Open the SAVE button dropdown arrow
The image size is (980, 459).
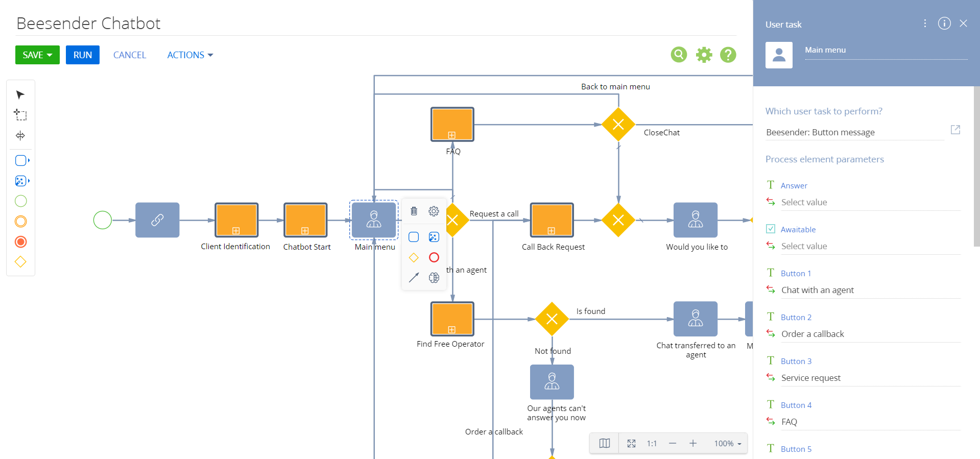click(x=50, y=55)
